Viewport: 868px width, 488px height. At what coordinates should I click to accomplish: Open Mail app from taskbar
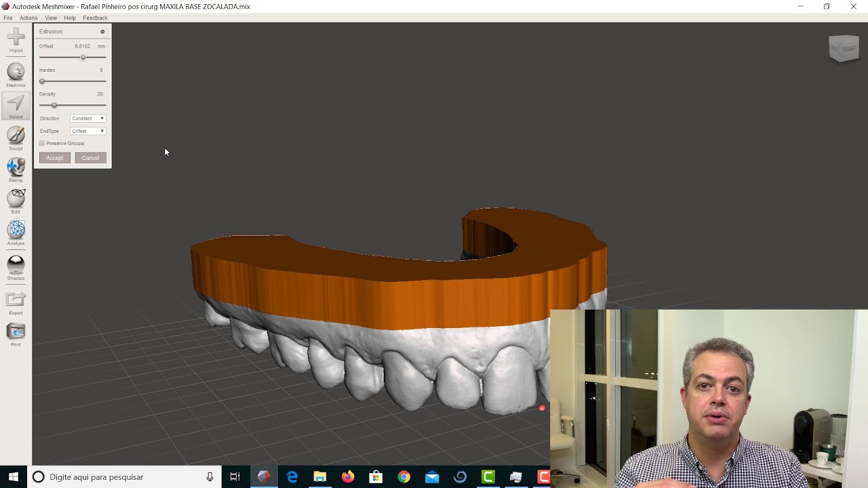(x=432, y=477)
